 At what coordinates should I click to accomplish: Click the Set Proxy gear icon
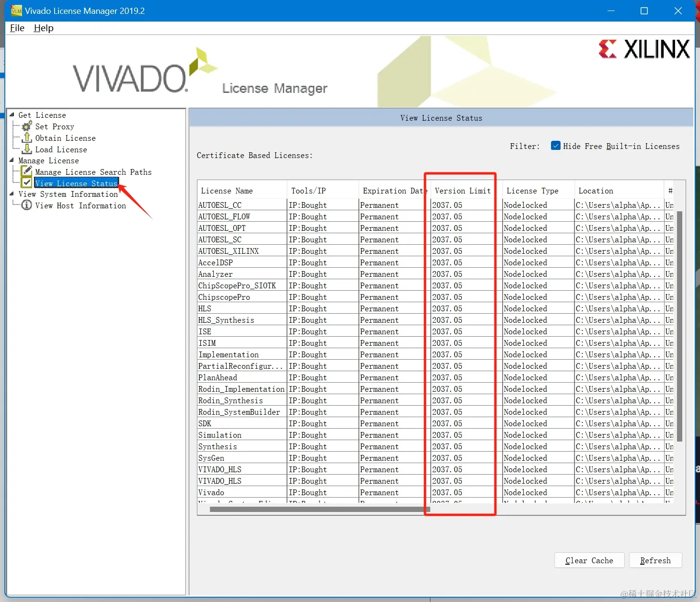[x=27, y=126]
